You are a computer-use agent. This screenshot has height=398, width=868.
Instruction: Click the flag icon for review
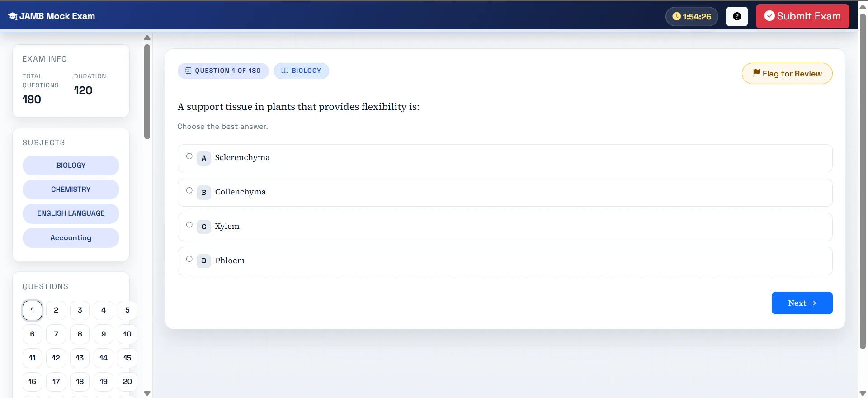(x=756, y=73)
